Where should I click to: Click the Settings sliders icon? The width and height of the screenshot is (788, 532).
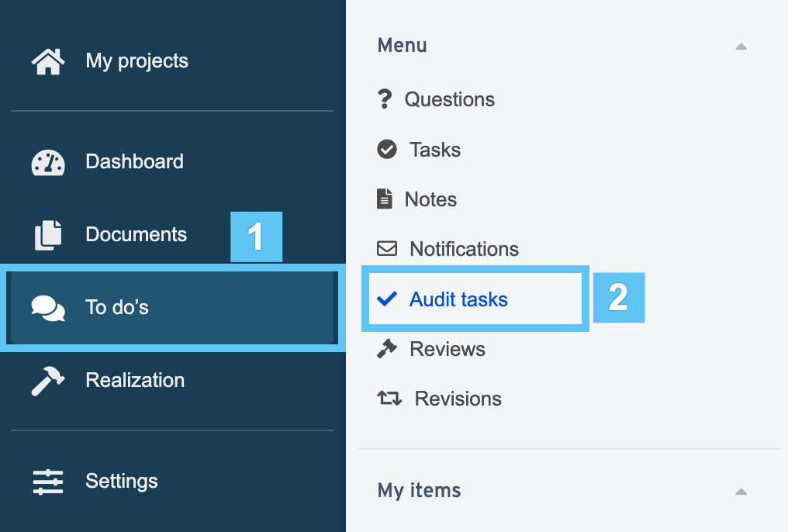point(48,482)
